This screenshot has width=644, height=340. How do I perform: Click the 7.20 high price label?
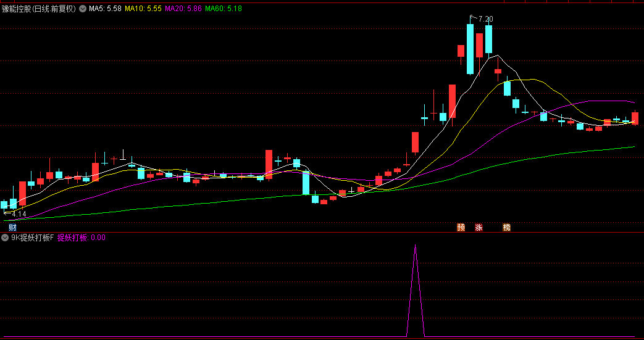pos(485,19)
